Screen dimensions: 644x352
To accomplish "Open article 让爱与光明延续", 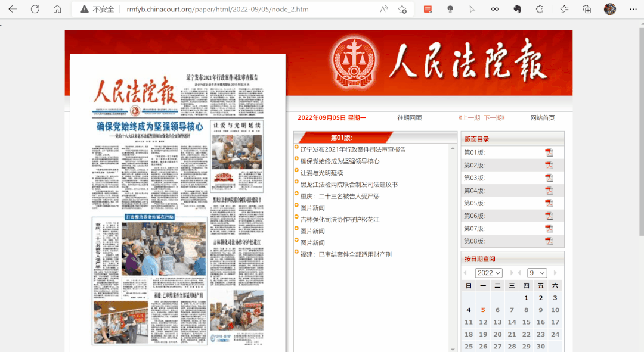I will pyautogui.click(x=321, y=173).
